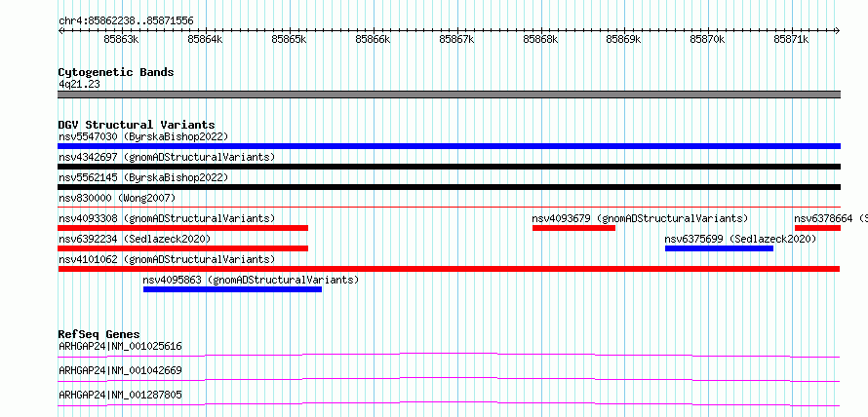The width and height of the screenshot is (868, 417).
Task: Click the thin red nsv830000 variant line
Action: (449, 207)
